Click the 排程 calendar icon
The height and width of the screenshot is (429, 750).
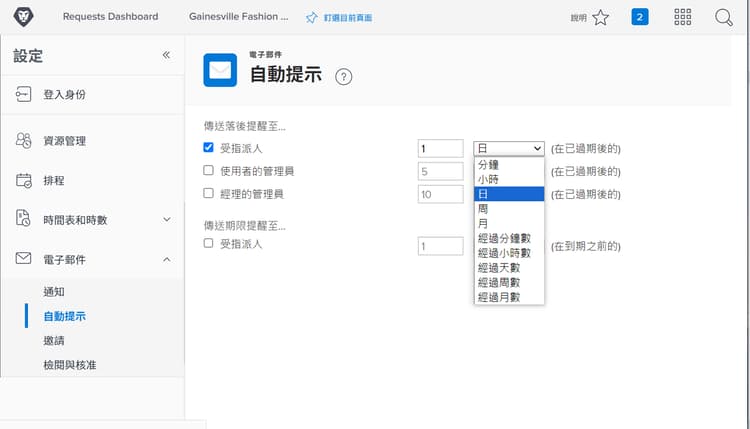(23, 180)
